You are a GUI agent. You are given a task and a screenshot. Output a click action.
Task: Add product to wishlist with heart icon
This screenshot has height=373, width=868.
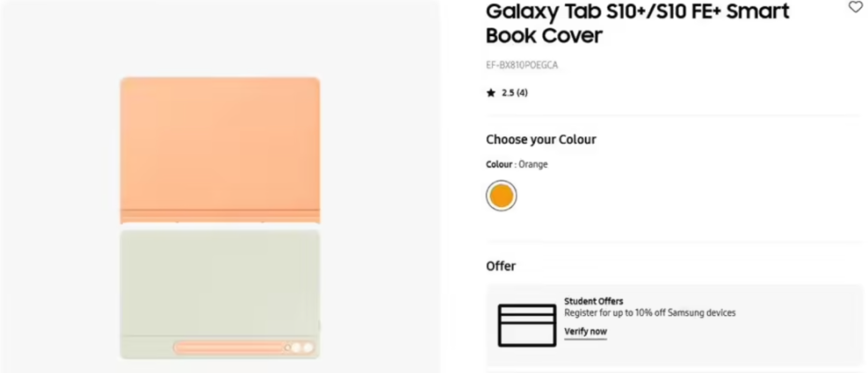(854, 7)
